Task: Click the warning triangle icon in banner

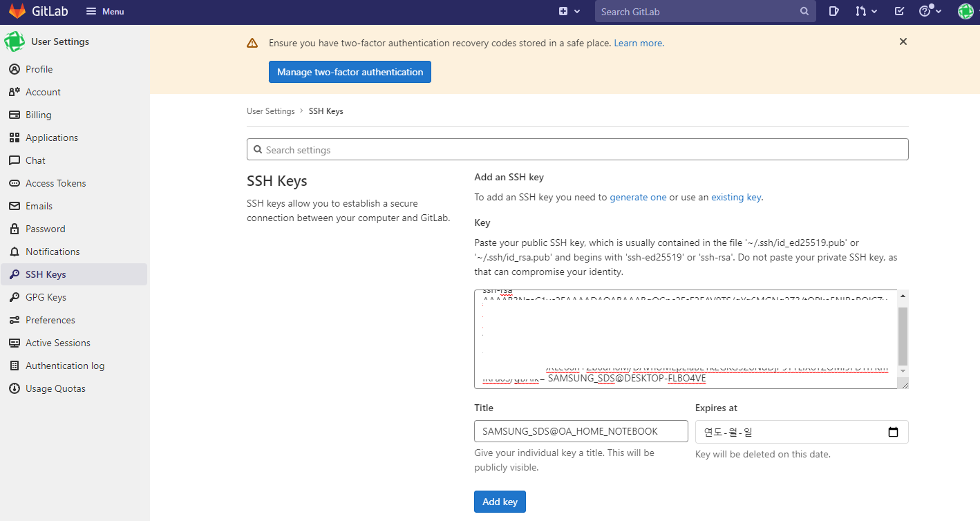Action: (x=252, y=43)
